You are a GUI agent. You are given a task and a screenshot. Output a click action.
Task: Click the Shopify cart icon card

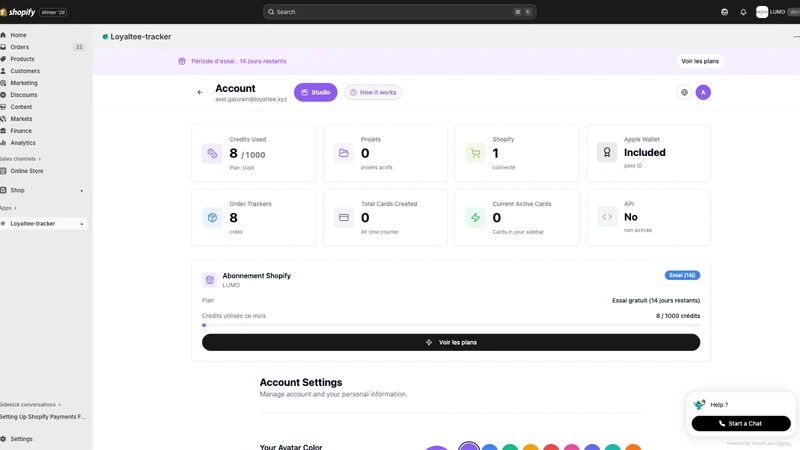point(476,153)
